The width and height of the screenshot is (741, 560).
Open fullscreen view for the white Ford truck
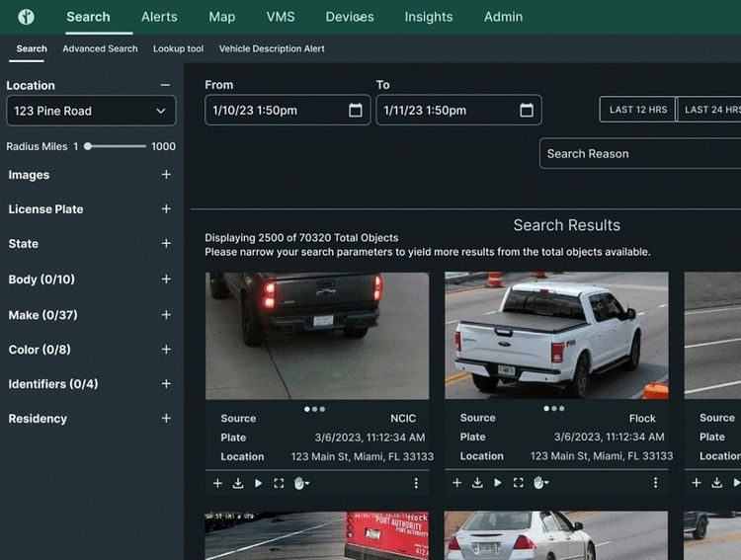(518, 483)
